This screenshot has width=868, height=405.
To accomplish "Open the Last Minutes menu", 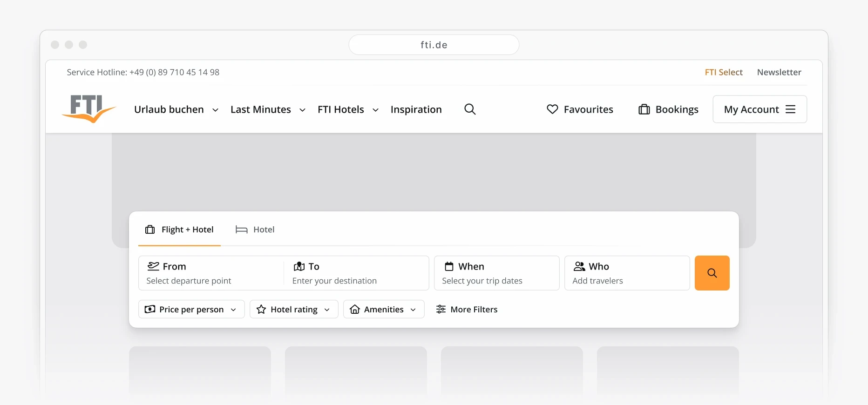I will click(268, 109).
